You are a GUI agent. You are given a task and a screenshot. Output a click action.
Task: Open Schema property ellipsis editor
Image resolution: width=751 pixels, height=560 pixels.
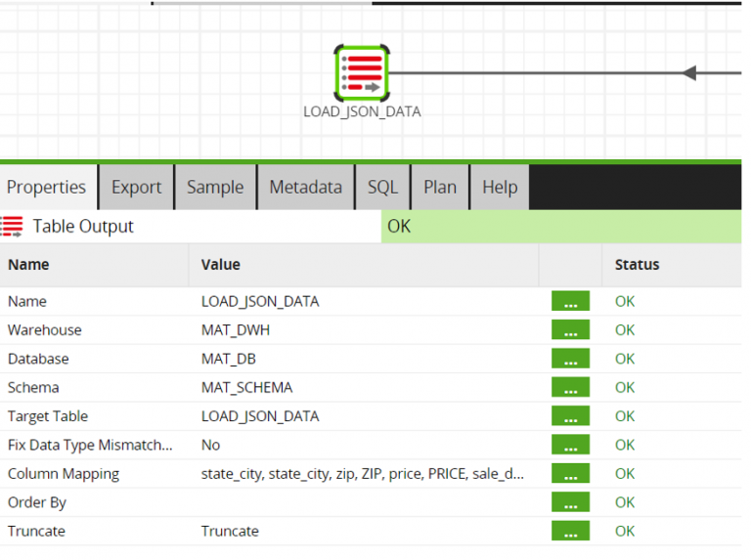pos(570,388)
